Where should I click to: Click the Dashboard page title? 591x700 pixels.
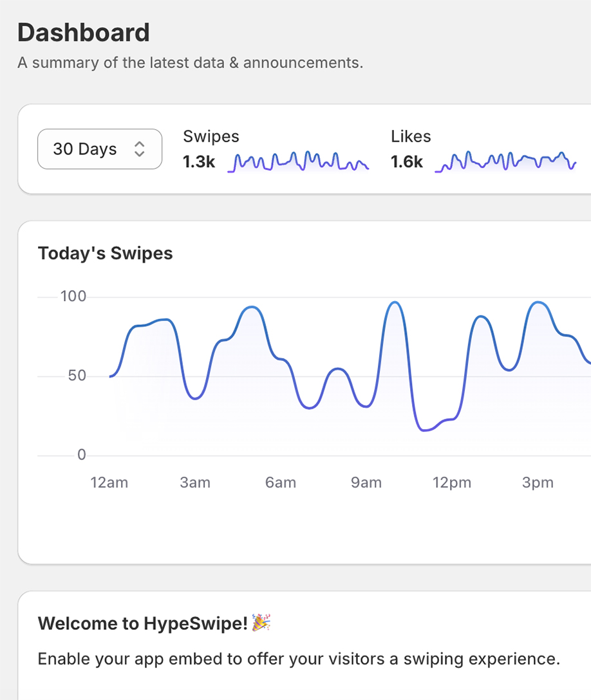[x=84, y=33]
